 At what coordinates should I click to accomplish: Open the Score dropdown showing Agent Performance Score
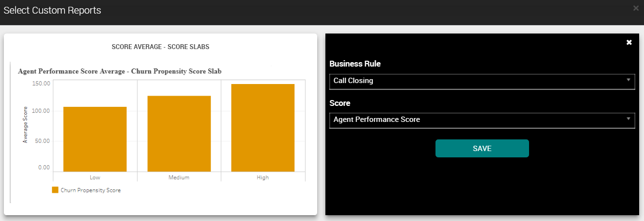(482, 120)
